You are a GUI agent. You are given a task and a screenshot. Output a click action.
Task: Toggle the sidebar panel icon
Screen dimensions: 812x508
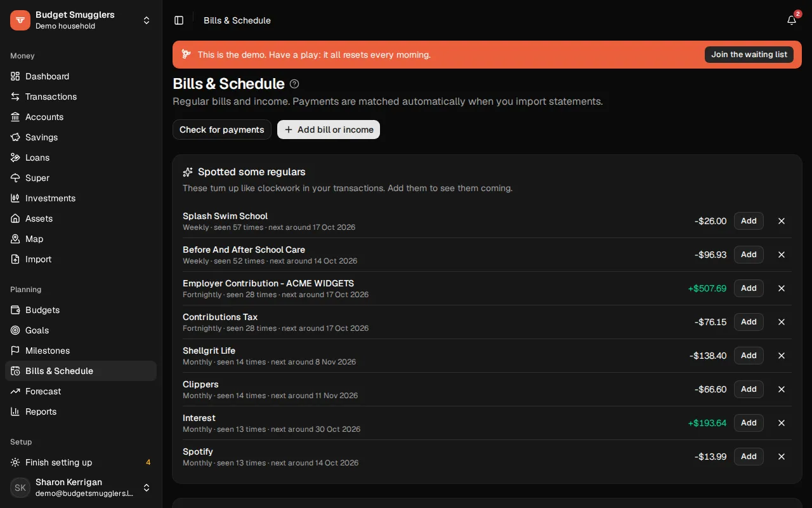point(179,20)
